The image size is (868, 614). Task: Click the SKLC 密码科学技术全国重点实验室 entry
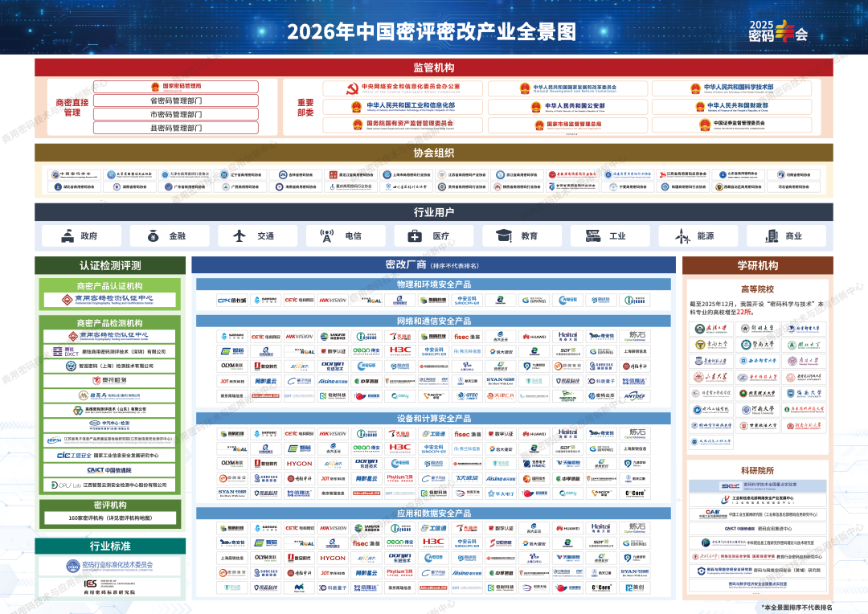[757, 486]
